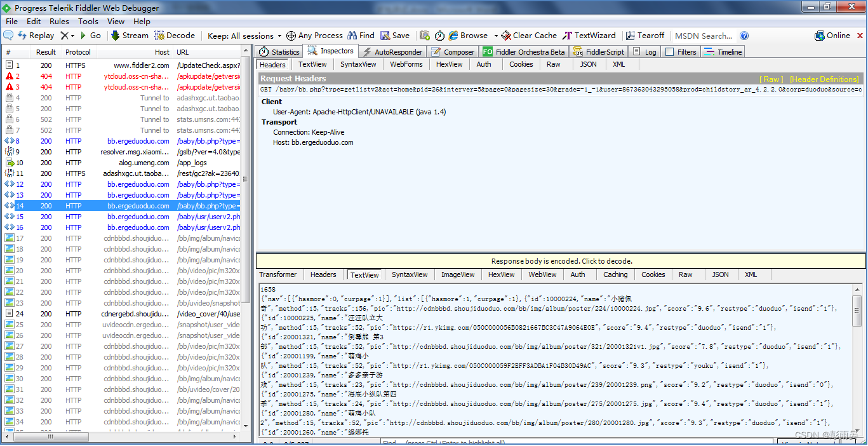The image size is (868, 446).
Task: Select response Caching tab
Action: (615, 274)
